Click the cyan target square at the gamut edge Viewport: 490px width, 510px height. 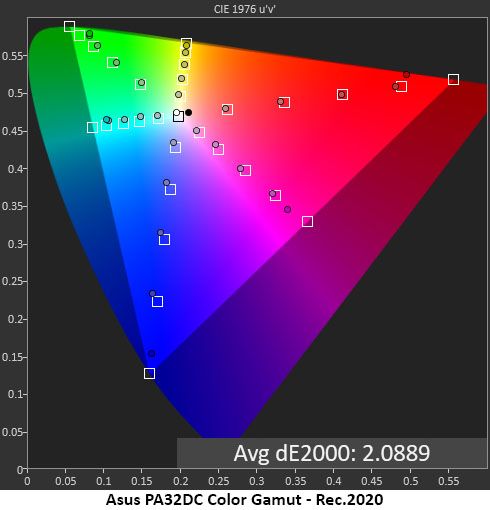tap(92, 127)
